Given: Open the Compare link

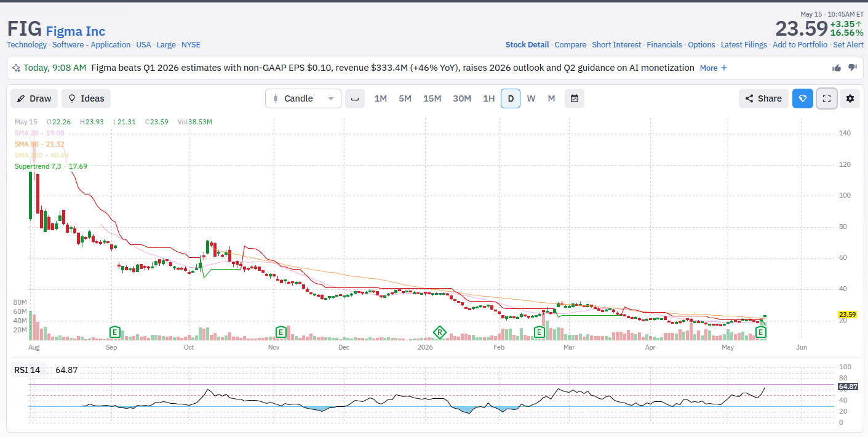Looking at the screenshot, I should [x=570, y=45].
